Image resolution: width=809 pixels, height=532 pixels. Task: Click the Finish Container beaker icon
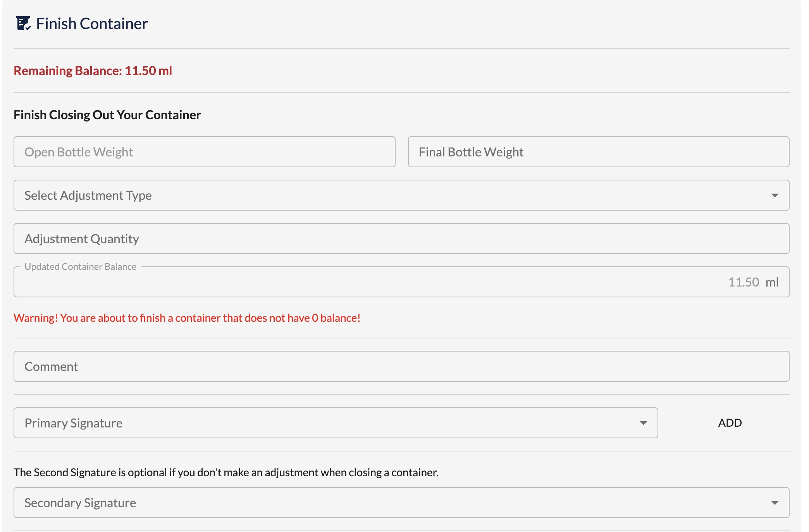tap(23, 24)
